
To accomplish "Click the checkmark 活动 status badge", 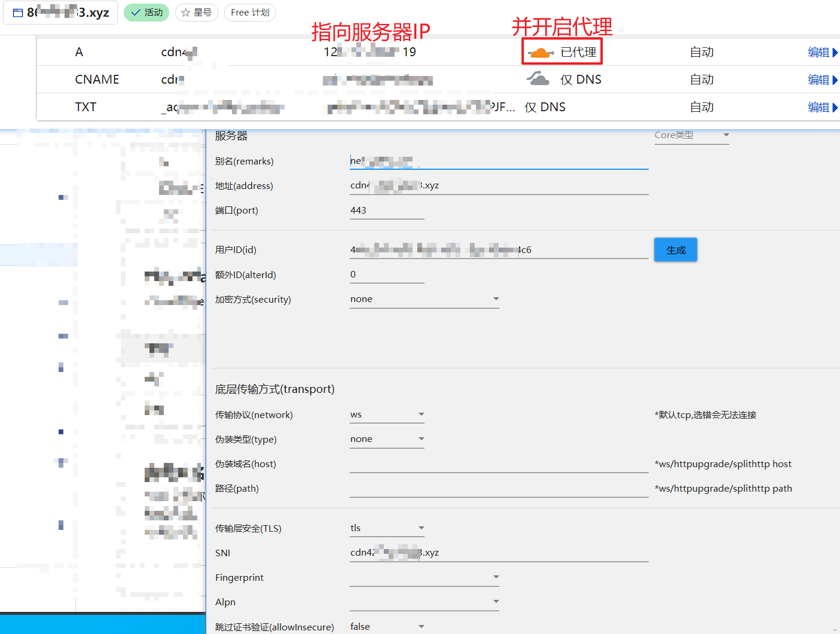I will [x=146, y=13].
